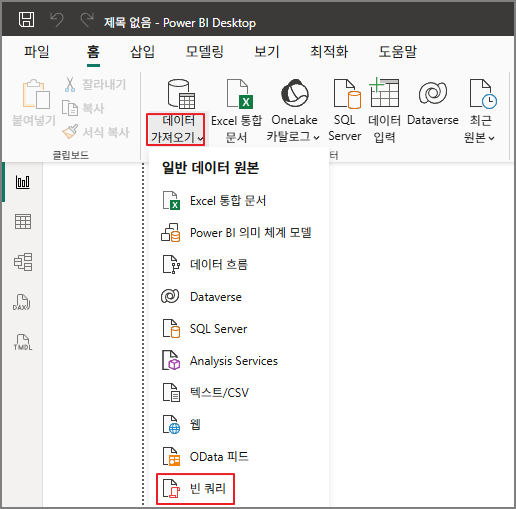Expand the 최근 원본 dropdown arrow
The image size is (516, 509).
tap(491, 138)
